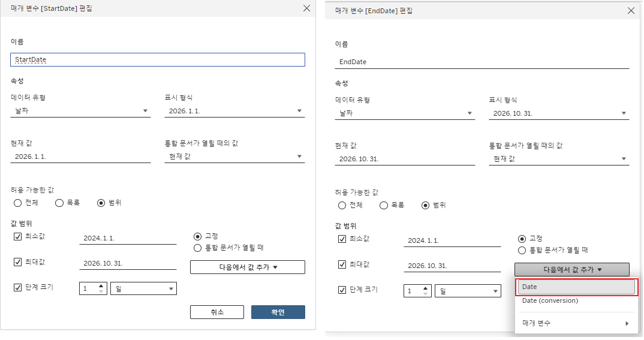Toggle 최소값 checkbox in StartDate dialog
Image resolution: width=644 pixels, height=340 pixels.
click(17, 236)
